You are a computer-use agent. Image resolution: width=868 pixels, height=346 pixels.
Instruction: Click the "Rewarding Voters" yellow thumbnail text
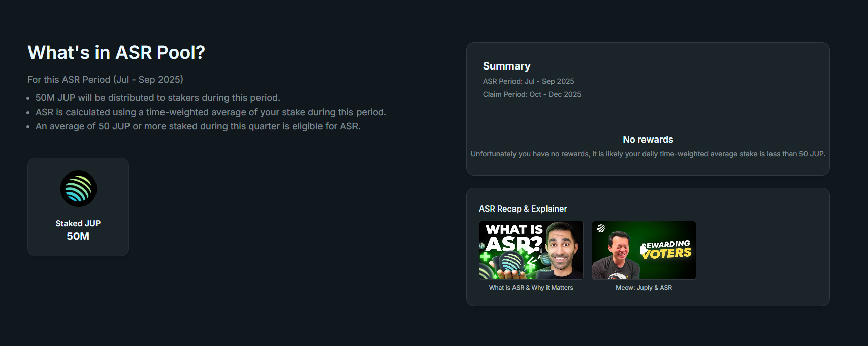(666, 250)
